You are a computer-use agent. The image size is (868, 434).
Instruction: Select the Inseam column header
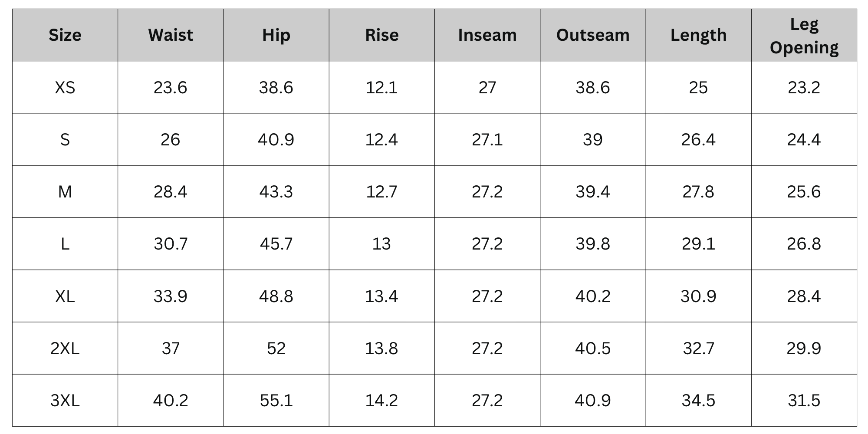(487, 35)
